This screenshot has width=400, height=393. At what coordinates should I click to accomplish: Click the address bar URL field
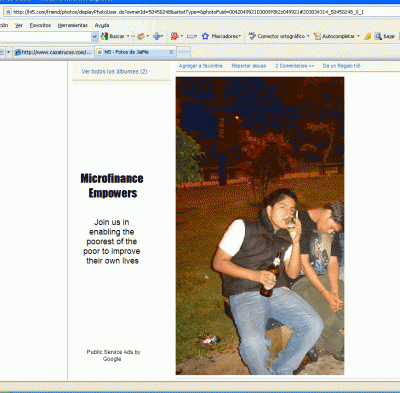click(x=203, y=12)
